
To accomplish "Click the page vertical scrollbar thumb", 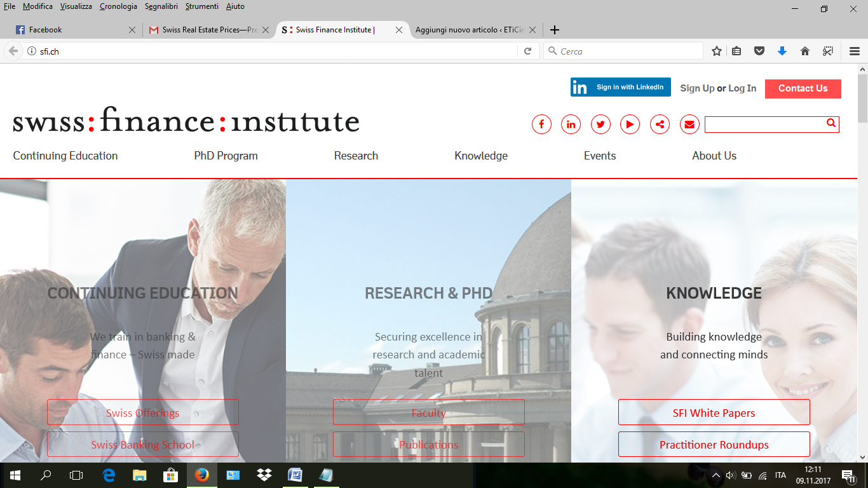I will coord(862,98).
